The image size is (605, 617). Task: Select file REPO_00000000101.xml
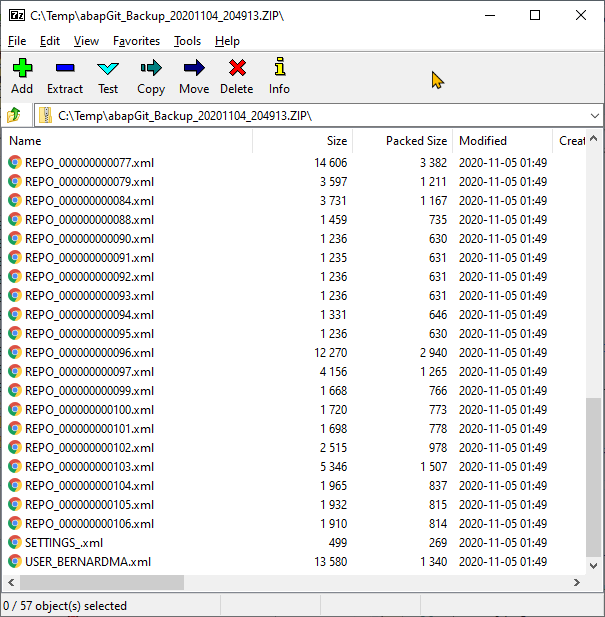click(x=89, y=429)
